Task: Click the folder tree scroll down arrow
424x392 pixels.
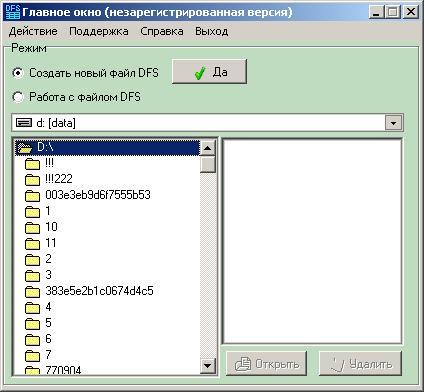Action: coord(208,366)
